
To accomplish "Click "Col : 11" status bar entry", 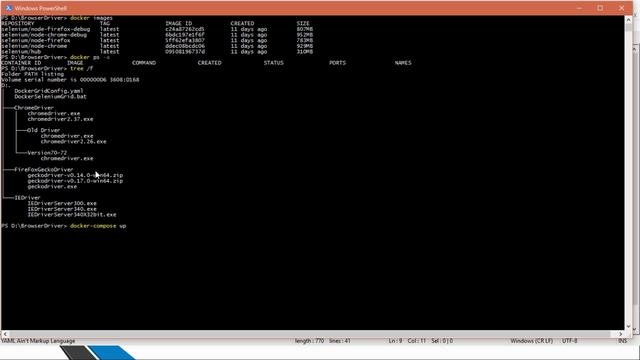I will pos(417,341).
